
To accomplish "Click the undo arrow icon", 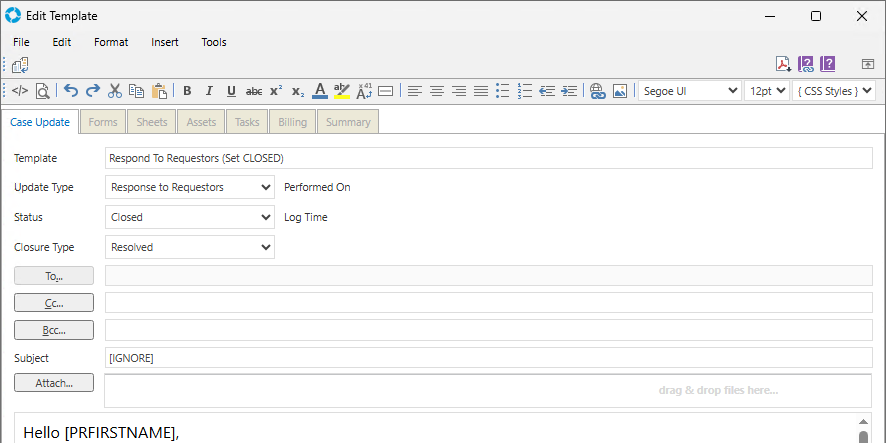I will [71, 91].
